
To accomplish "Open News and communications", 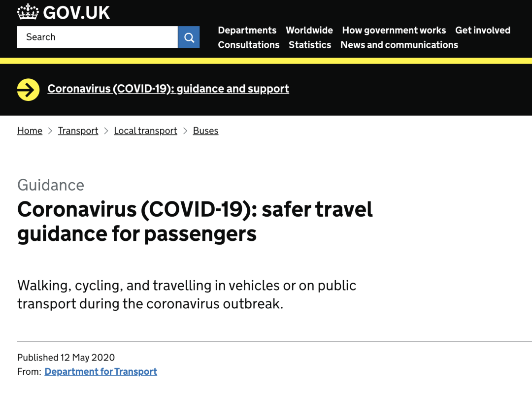I will pos(399,45).
